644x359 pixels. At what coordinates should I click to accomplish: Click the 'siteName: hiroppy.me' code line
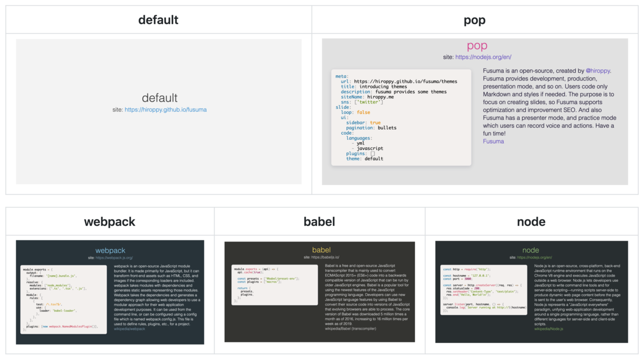point(368,97)
